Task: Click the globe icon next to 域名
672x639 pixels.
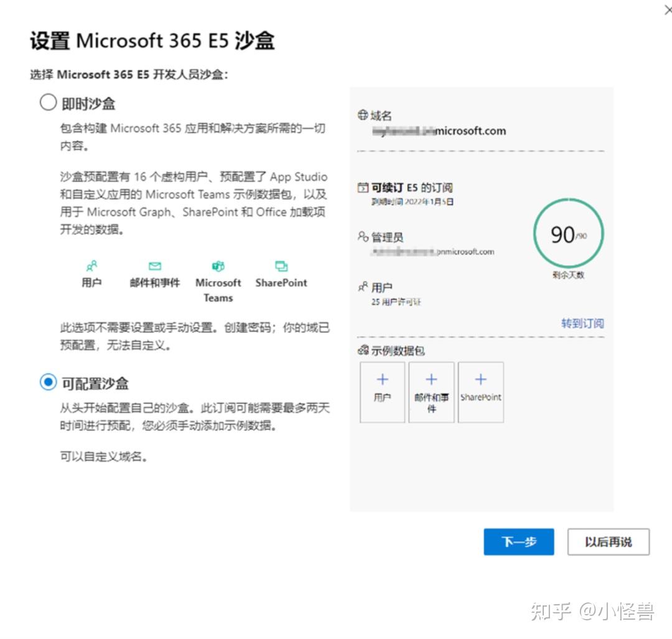Action: (x=363, y=115)
